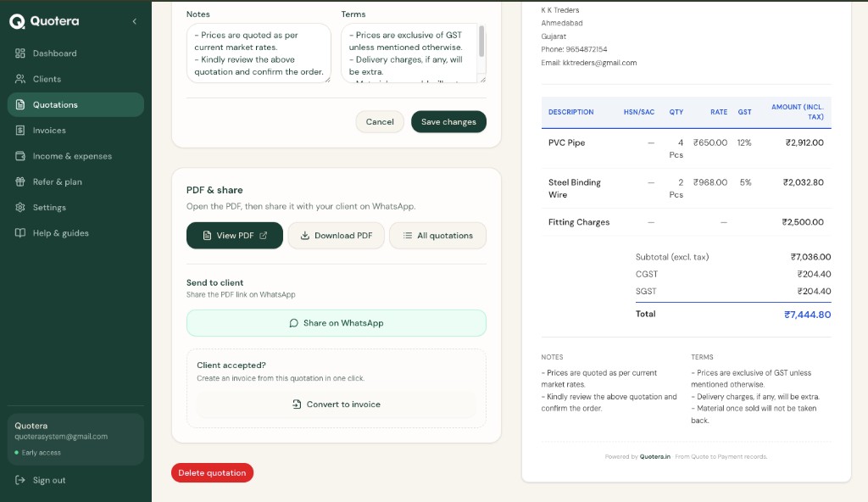Click the Invoices receipt icon
This screenshot has width=868, height=502.
[x=20, y=131]
